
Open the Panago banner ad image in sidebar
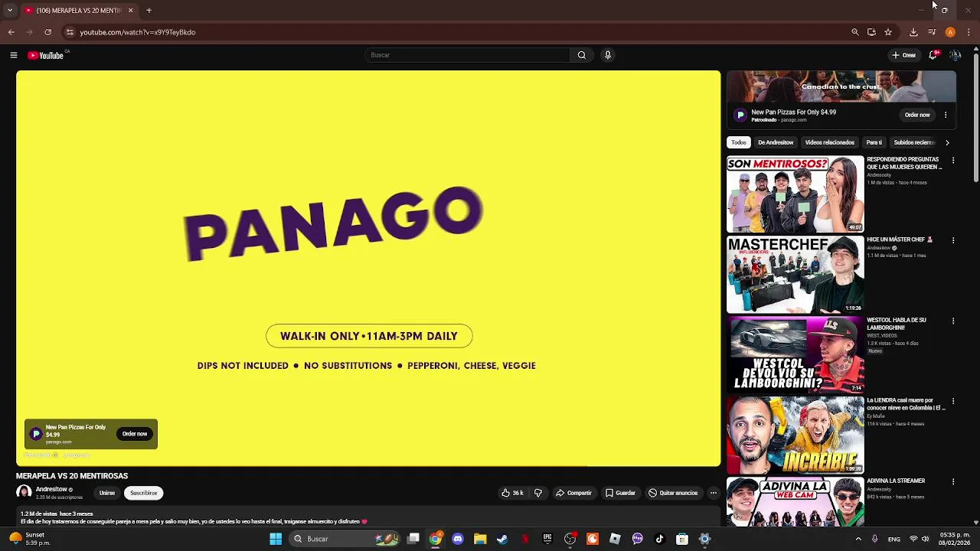(x=841, y=86)
